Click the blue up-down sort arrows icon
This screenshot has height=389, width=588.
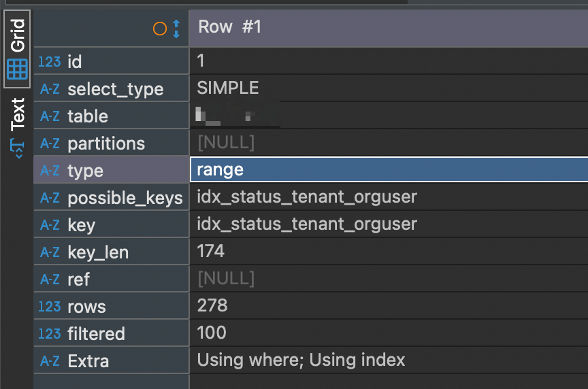(x=176, y=29)
